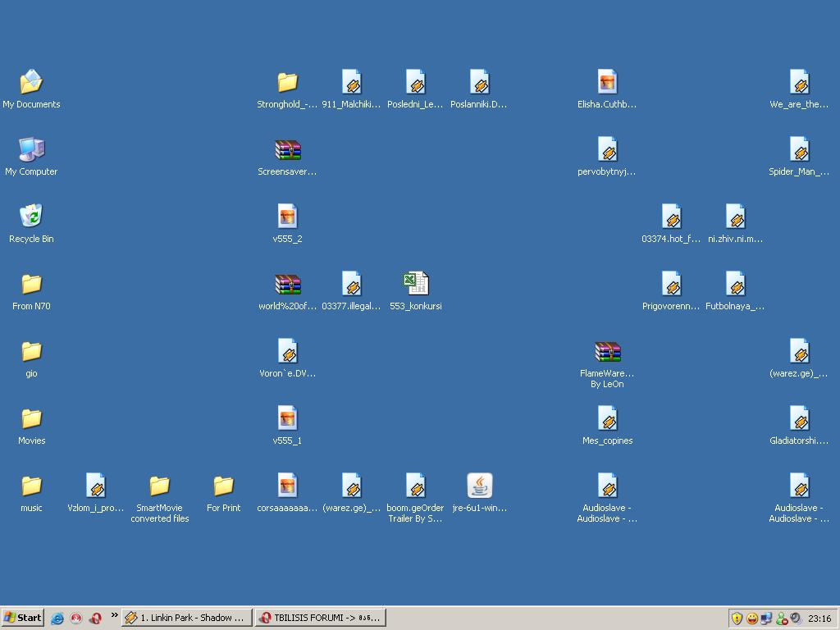Open the Screensaver WinRAR archive

[x=287, y=150]
